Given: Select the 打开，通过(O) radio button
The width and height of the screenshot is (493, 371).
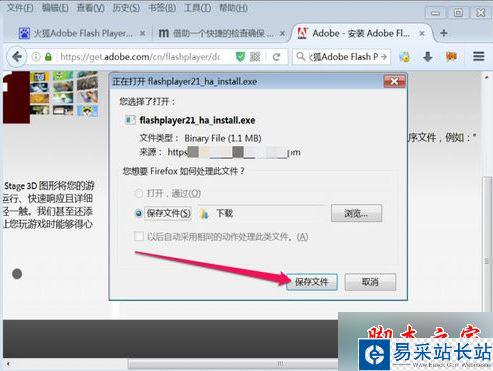Looking at the screenshot, I should (x=139, y=193).
